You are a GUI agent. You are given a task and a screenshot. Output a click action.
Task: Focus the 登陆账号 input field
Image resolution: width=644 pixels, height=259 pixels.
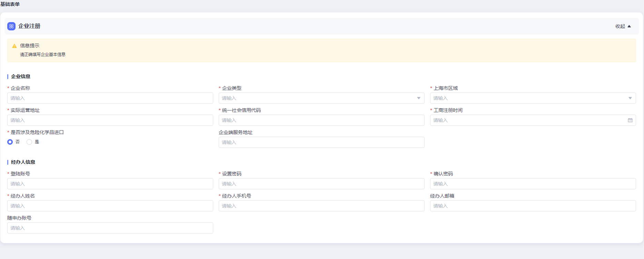tap(110, 184)
